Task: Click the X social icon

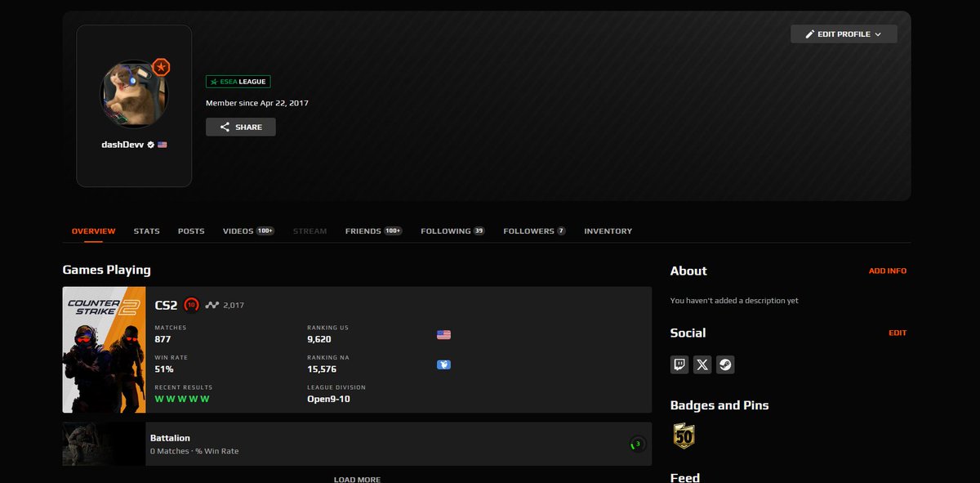Action: tap(702, 364)
